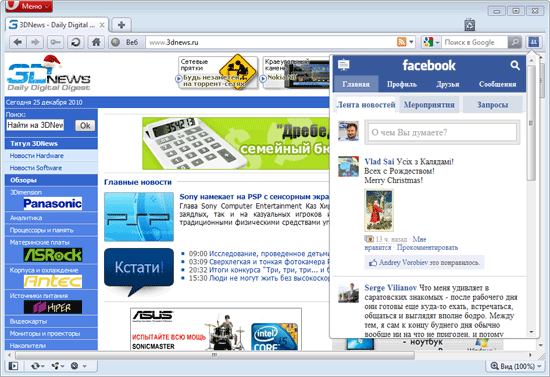Reload the page with the refresh icon
This screenshot has width=550, height=377.
pyautogui.click(x=75, y=42)
